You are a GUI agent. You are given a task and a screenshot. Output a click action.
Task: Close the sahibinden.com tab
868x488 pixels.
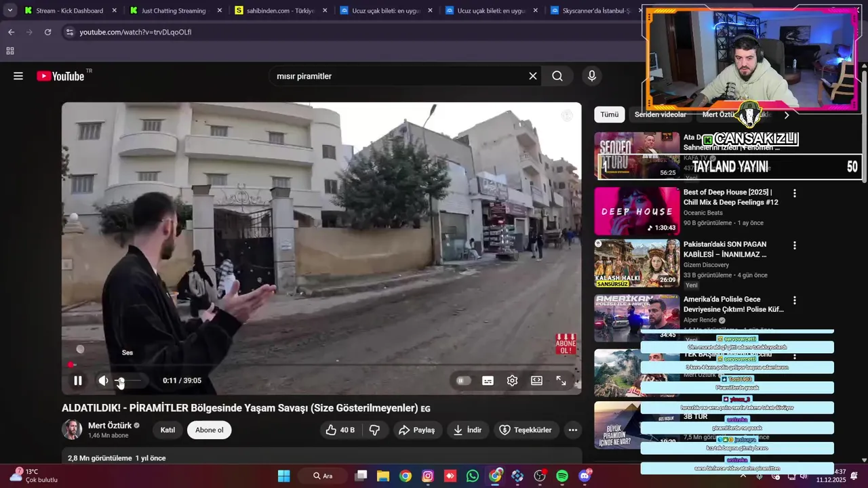(325, 11)
